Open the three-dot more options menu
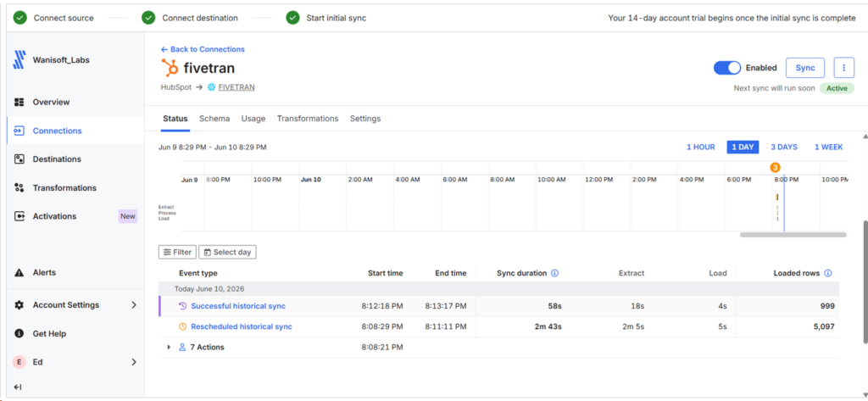868x401 pixels. click(843, 68)
